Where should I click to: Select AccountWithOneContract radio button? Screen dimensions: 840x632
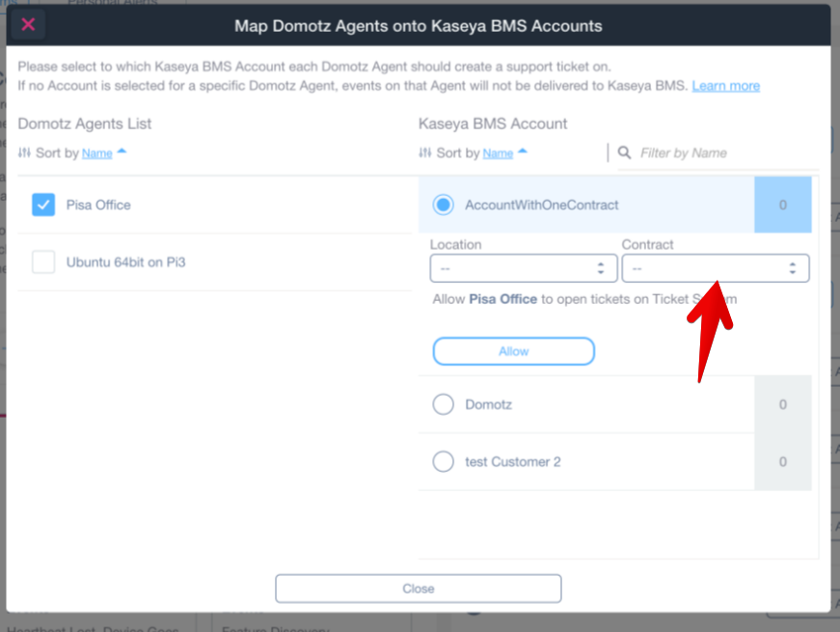click(x=443, y=205)
